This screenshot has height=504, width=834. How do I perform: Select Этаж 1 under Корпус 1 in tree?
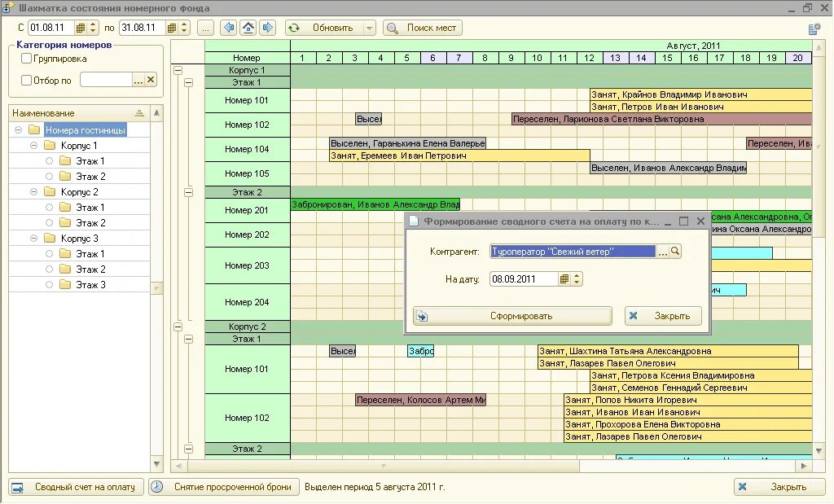[x=90, y=161]
